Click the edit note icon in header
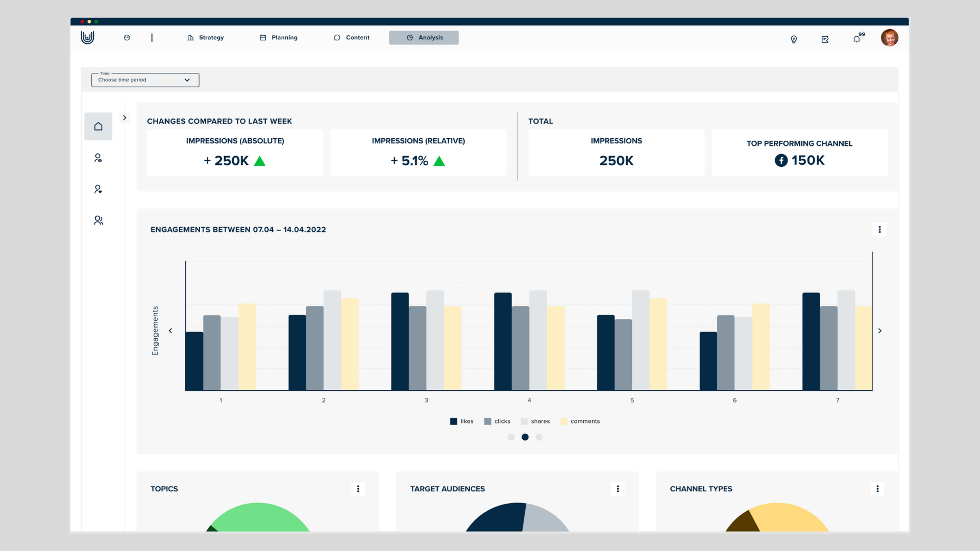This screenshot has height=551, width=980. (x=825, y=39)
